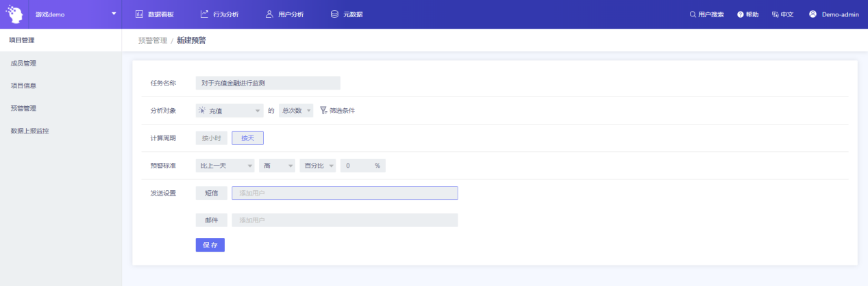Click the 元数据 database icon
The width and height of the screenshot is (868, 286).
334,14
